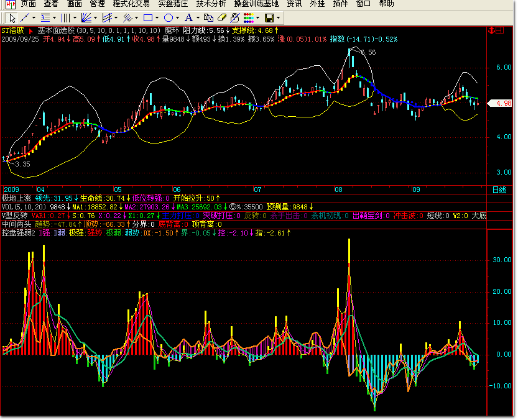Open Gann fan tool dropdown arrow
The width and height of the screenshot is (518, 420).
tap(96, 18)
